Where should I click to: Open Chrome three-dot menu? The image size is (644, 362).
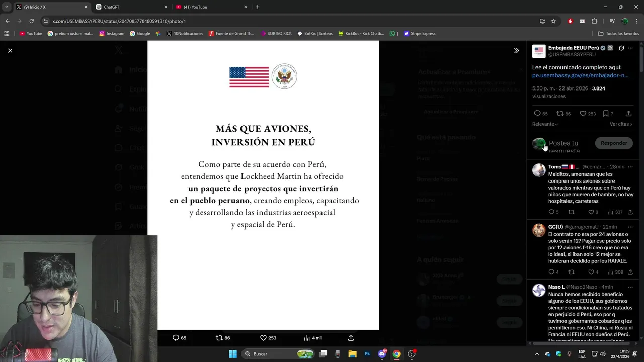(636, 21)
